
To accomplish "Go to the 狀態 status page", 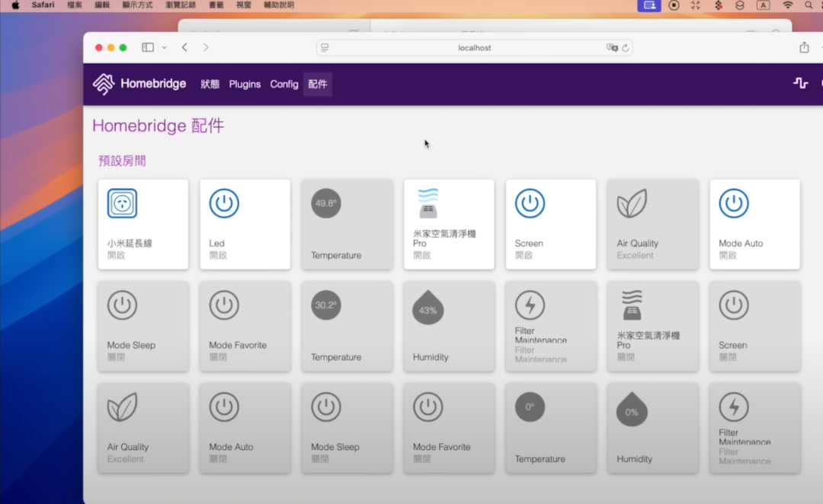I will (210, 84).
